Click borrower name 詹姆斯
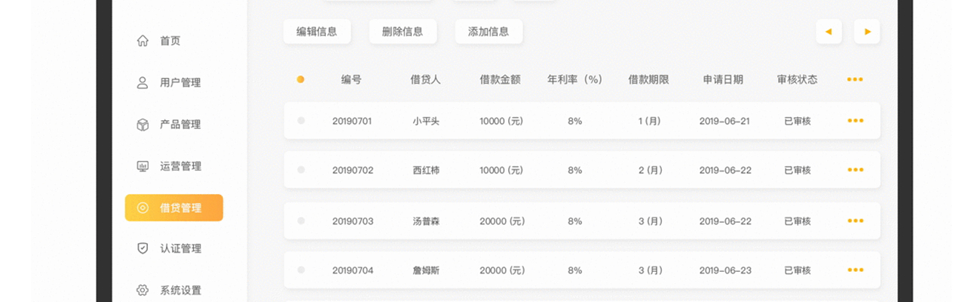Screen dimensions: 980x302 point(426,270)
